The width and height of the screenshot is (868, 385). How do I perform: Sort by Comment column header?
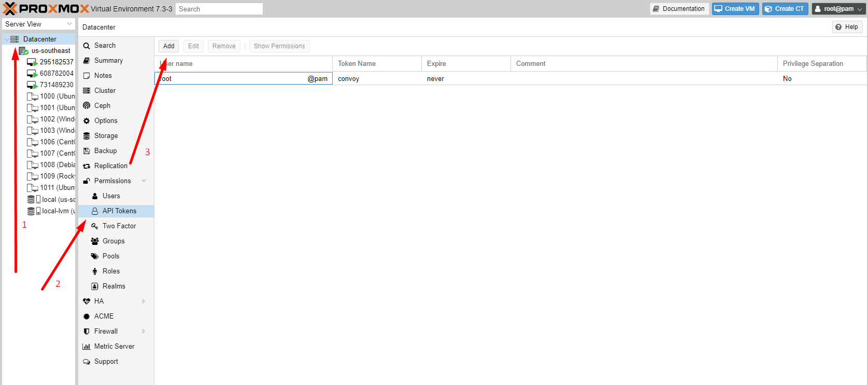point(644,63)
